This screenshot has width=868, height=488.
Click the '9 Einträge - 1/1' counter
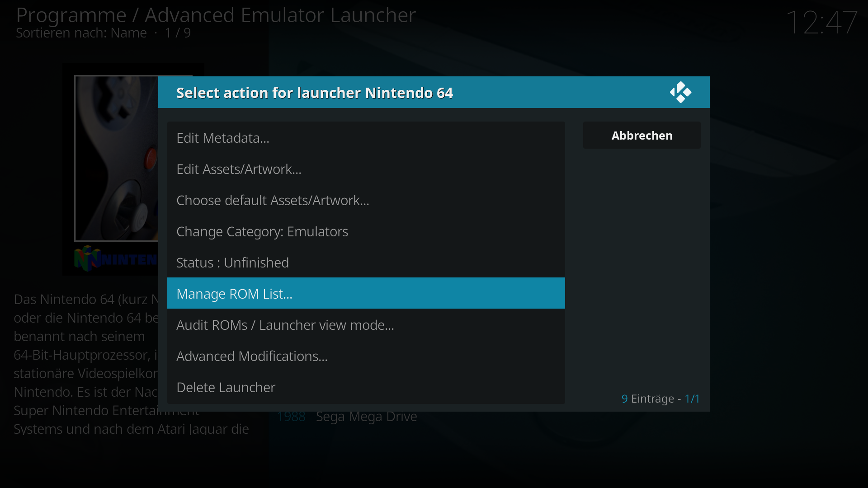[660, 399]
